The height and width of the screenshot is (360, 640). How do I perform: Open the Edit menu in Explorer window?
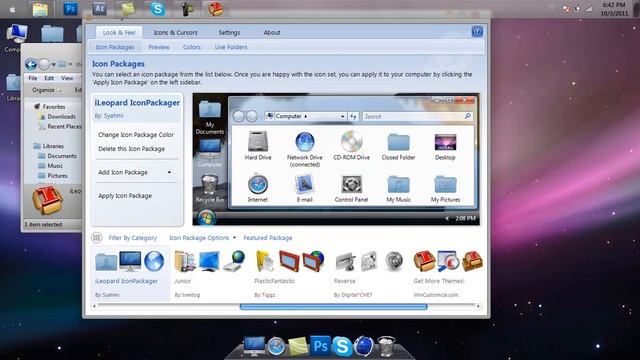click(49, 78)
